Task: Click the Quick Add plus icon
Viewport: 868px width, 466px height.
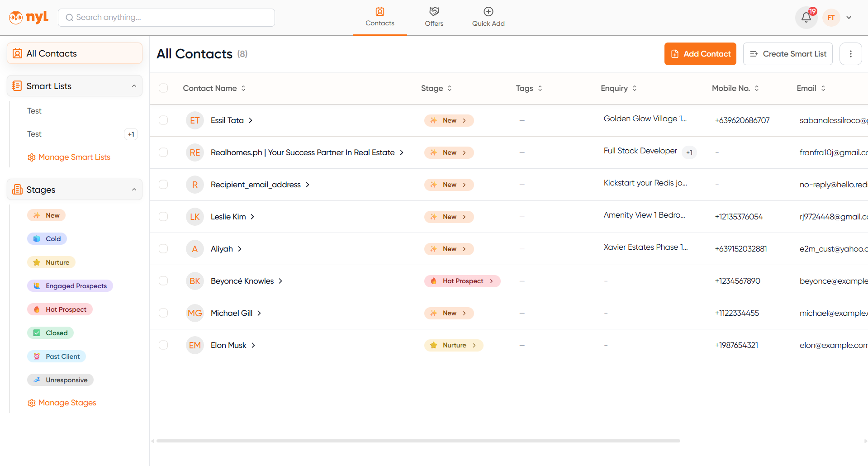Action: pyautogui.click(x=488, y=12)
